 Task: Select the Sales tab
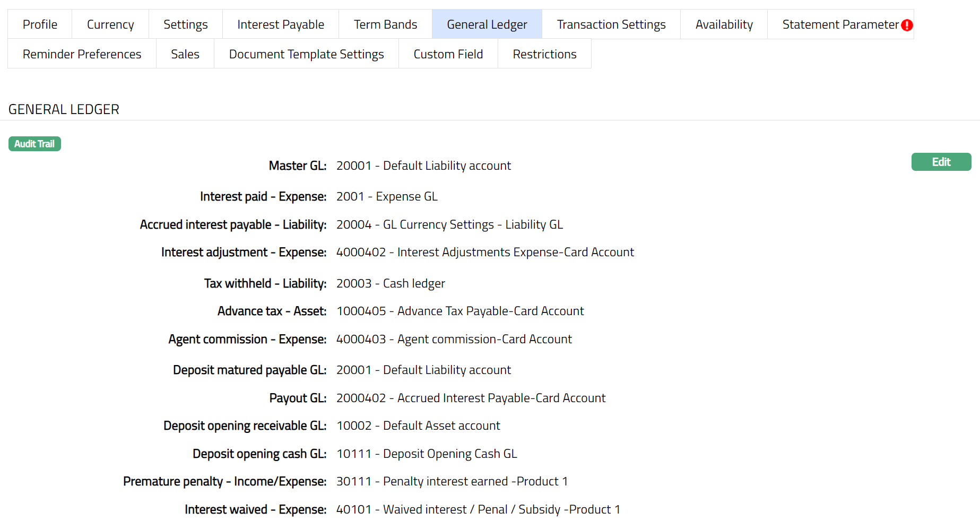(x=185, y=54)
